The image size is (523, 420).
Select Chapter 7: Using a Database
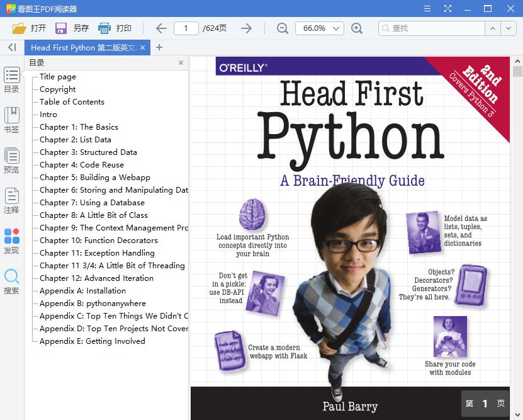92,203
